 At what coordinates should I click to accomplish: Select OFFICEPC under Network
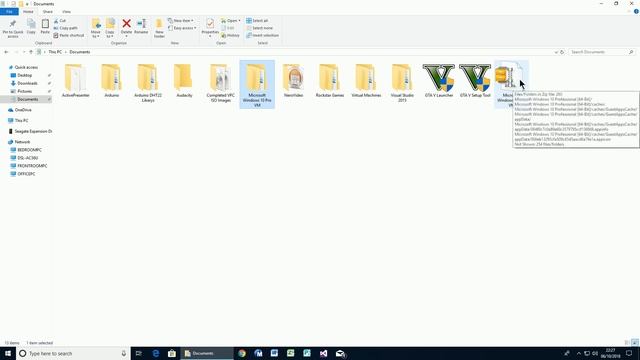(x=26, y=174)
